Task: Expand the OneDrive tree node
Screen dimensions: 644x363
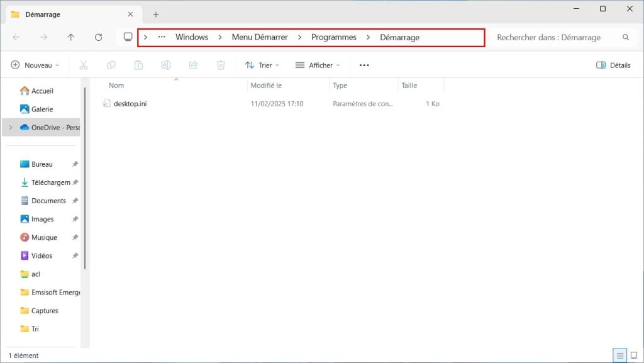Action: pos(10,127)
